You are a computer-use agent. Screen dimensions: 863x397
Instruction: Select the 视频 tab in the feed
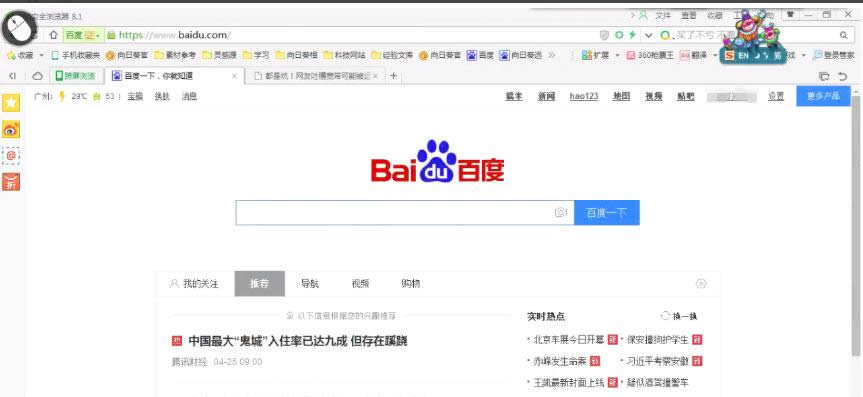360,284
